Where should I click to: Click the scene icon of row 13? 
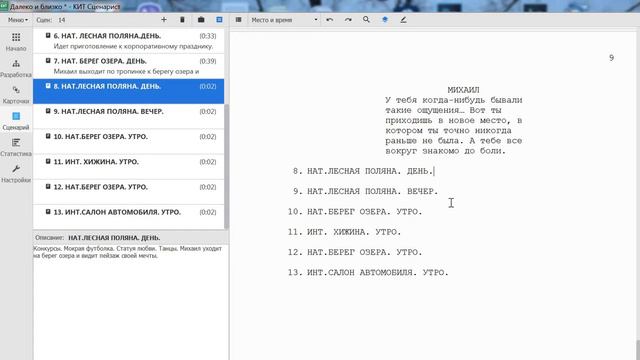click(x=48, y=212)
